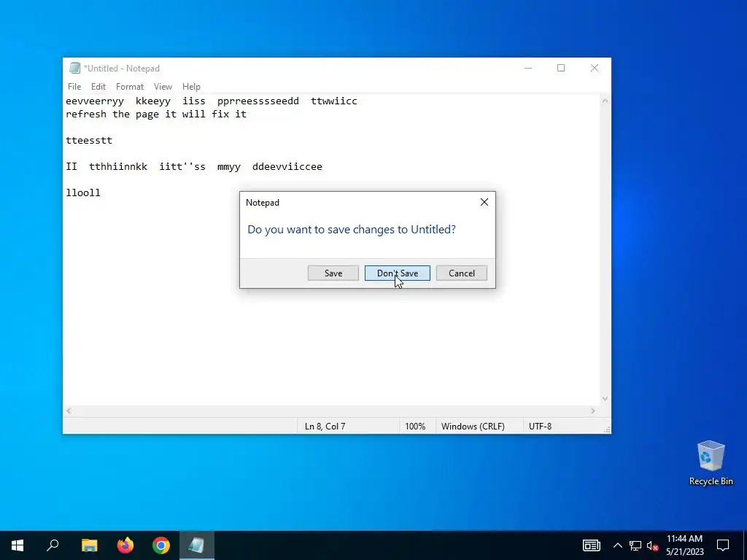Screen dimensions: 747x560
Task: Click the Notepad taskbar icon
Action: pyautogui.click(x=197, y=545)
